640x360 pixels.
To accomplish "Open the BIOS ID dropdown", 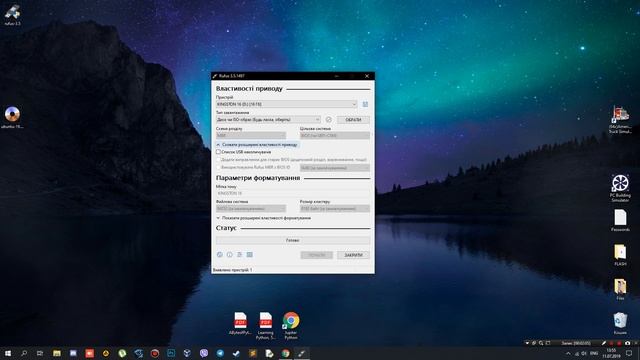I will pyautogui.click(x=335, y=168).
